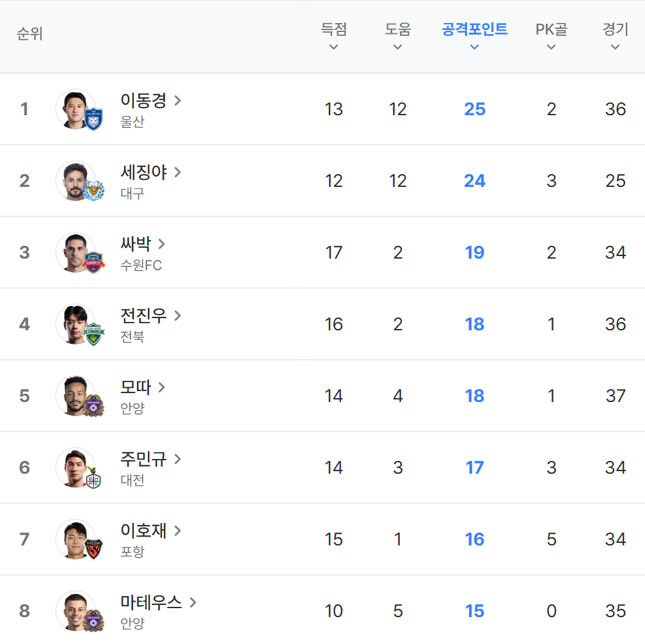The width and height of the screenshot is (645, 644).
Task: Open 세징야 player profile link
Action: pyautogui.click(x=144, y=172)
